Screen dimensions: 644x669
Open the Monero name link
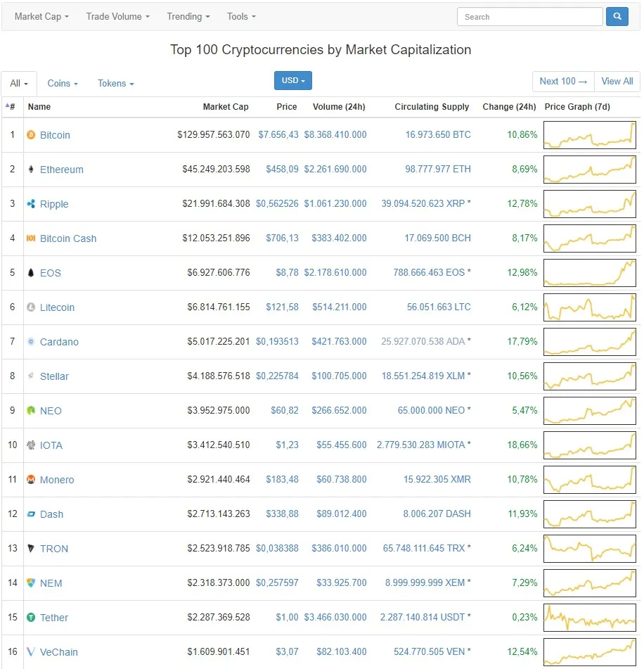pos(57,480)
